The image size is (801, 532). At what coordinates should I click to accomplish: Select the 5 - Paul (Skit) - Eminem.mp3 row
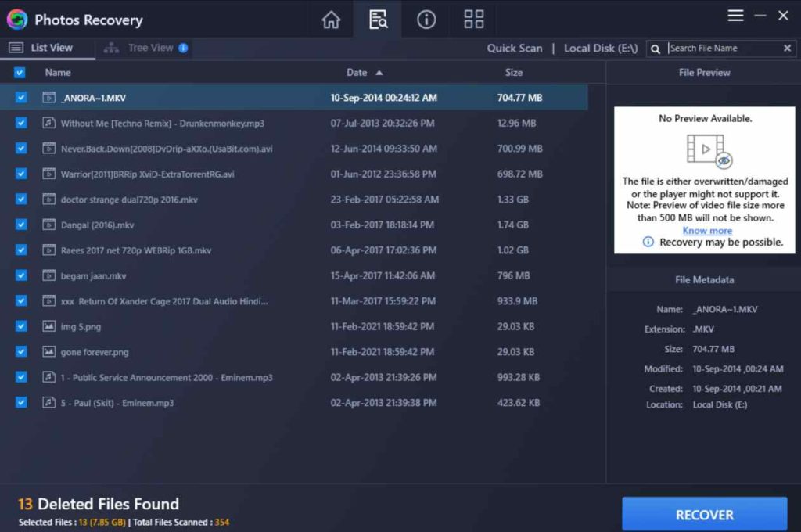tap(294, 402)
